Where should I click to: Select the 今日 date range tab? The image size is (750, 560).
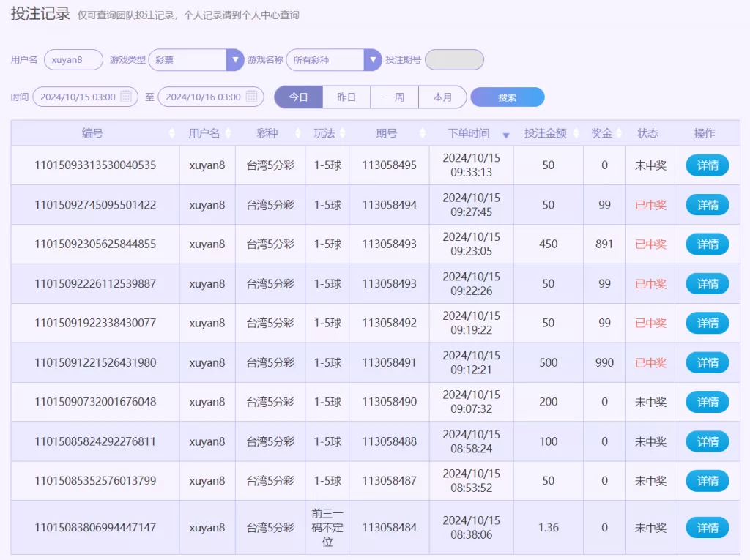299,97
